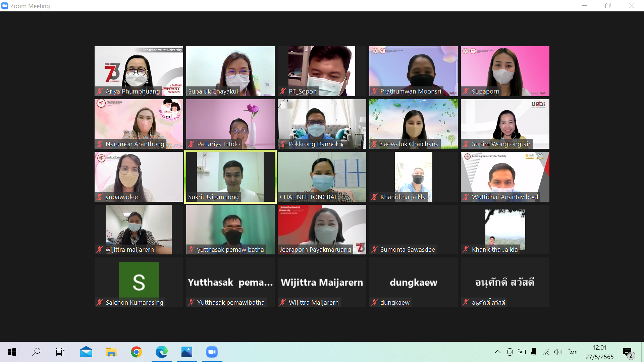Viewport: 644px width, 362px height.
Task: Open Windows Start menu
Action: tap(12, 352)
